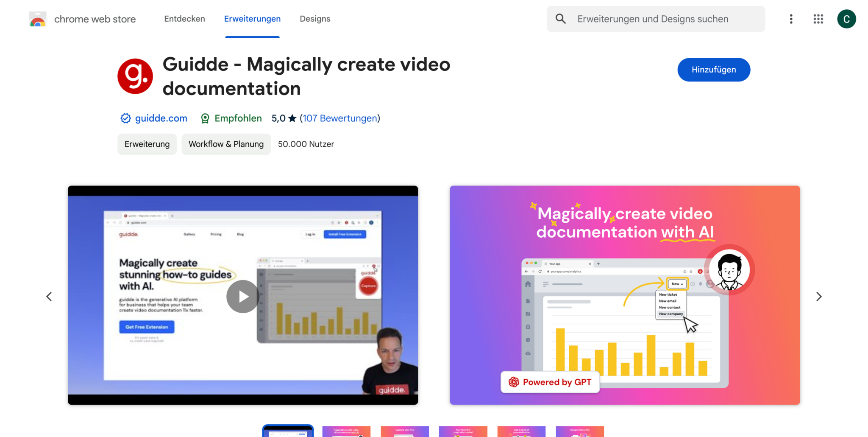Click the verified badge next to guidde.com
This screenshot has height=437, width=868.
(125, 118)
